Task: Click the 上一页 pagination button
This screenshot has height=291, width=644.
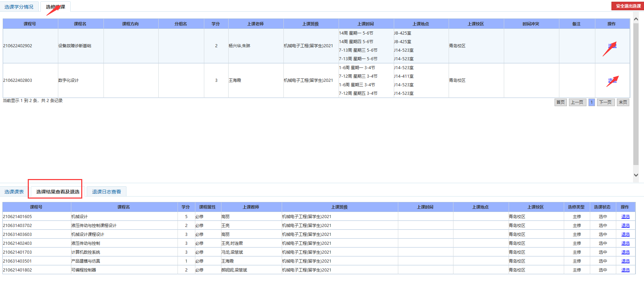Action: pos(577,102)
